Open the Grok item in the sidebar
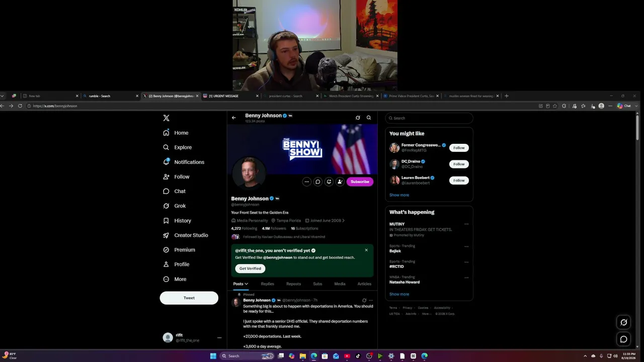 174,206
